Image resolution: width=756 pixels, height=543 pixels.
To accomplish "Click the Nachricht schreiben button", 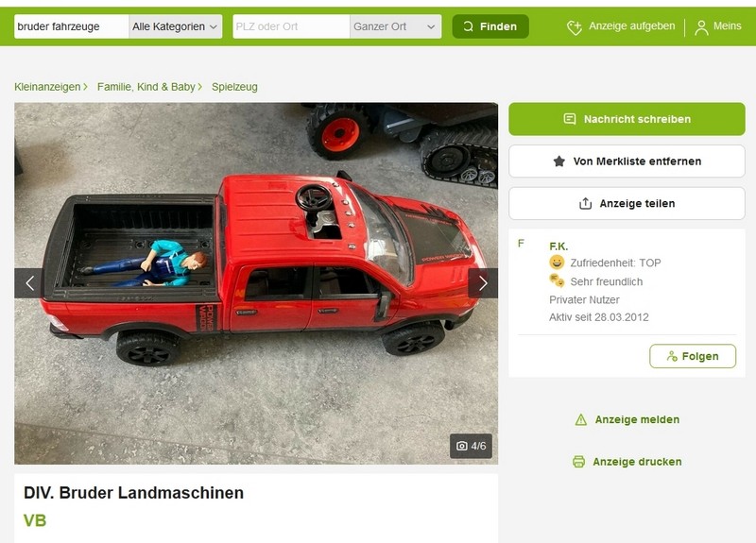I will [627, 119].
